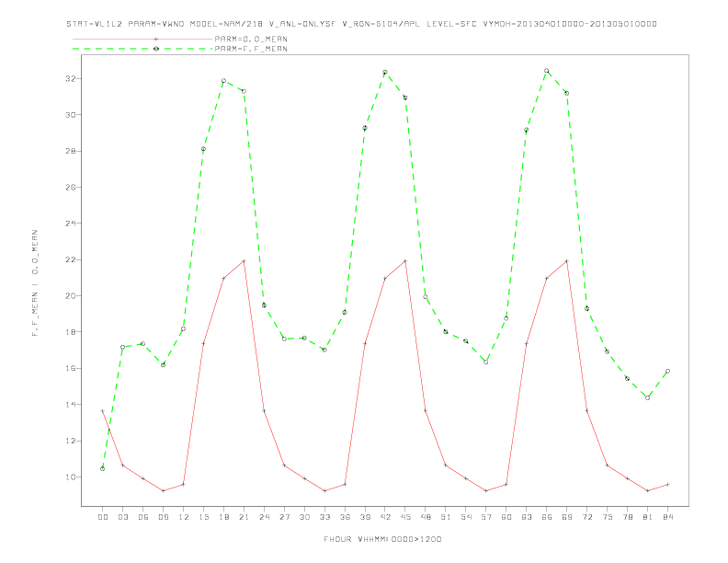
Task: Select red O.O_MEAN data point at hour 00
Action: pos(103,410)
